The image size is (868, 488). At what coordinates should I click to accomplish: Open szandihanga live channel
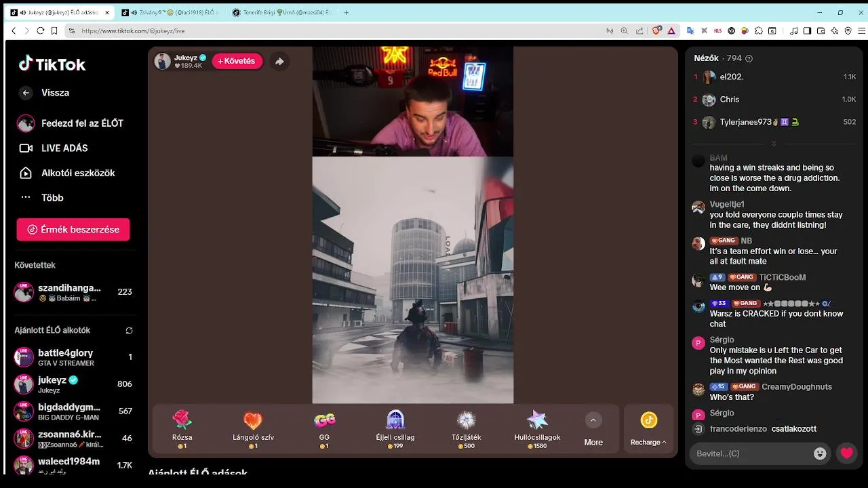(75, 292)
